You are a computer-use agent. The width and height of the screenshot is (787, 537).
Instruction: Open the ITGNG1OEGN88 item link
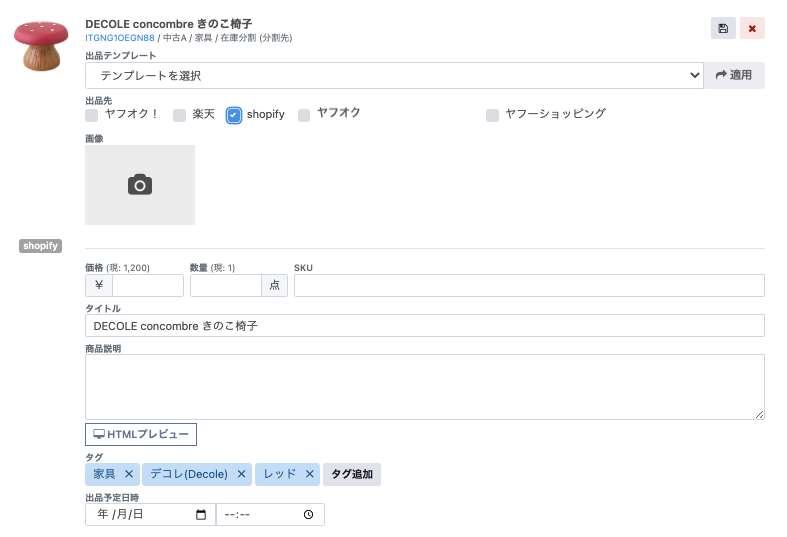120,38
